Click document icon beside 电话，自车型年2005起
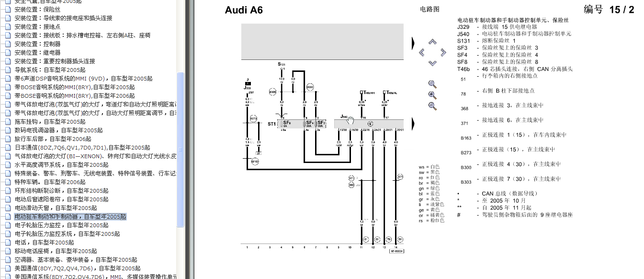The image size is (644, 279). 7,242
